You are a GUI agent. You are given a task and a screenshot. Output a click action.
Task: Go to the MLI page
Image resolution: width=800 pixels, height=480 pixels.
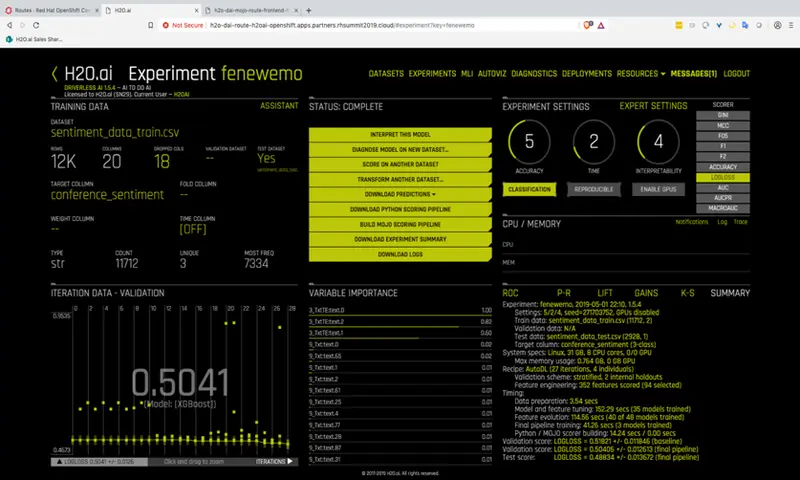click(467, 74)
